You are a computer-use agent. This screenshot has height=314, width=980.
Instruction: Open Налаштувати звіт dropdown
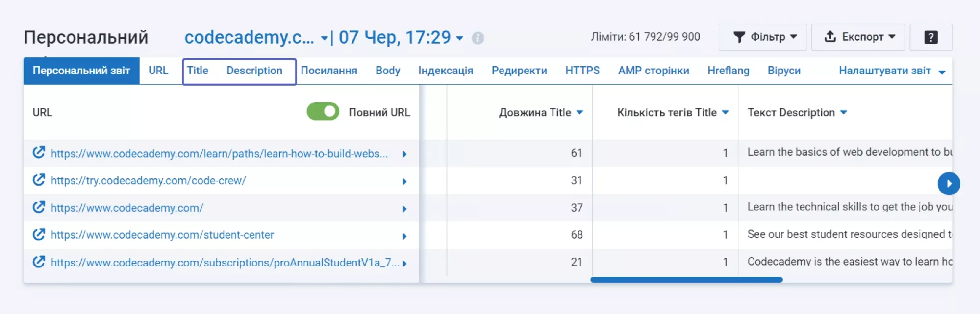[x=892, y=71]
